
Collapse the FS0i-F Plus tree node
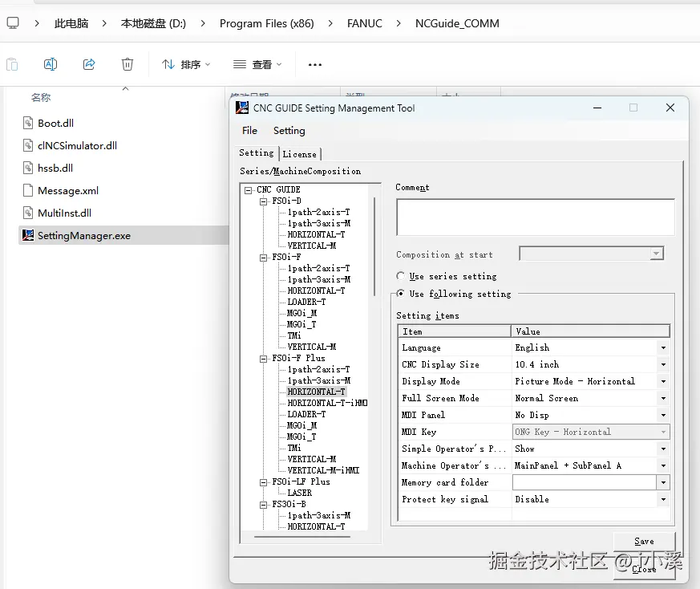(x=263, y=359)
